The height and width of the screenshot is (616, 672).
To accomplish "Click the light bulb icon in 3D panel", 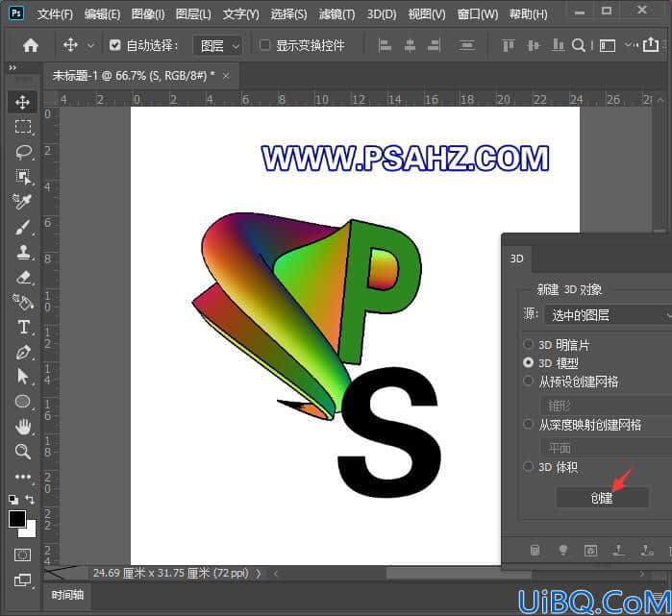I will click(563, 551).
